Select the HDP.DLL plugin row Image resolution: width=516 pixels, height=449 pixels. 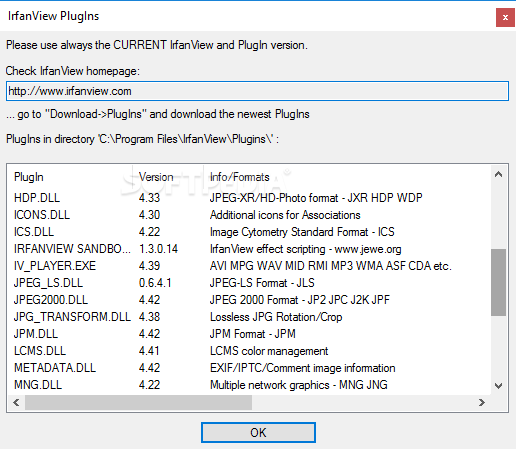249,198
